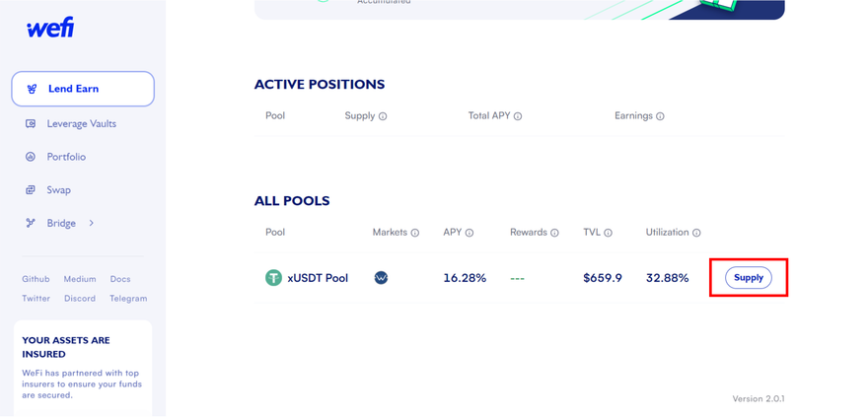The width and height of the screenshot is (868, 417).
Task: Go to Leverage Vaults
Action: (81, 124)
